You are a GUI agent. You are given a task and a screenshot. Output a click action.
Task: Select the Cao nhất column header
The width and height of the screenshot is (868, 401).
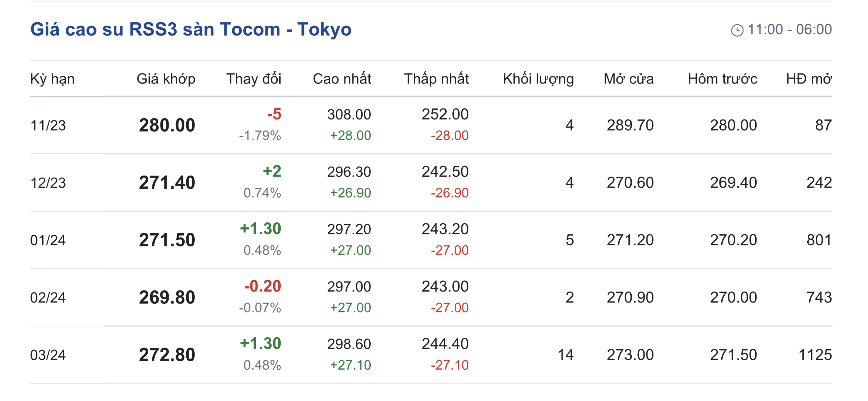click(342, 79)
